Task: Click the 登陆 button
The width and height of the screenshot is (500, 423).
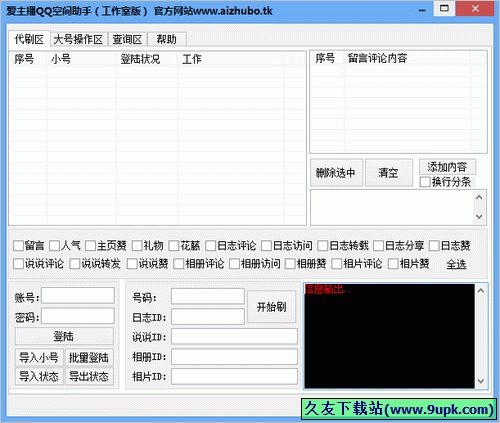Action: click(64, 336)
